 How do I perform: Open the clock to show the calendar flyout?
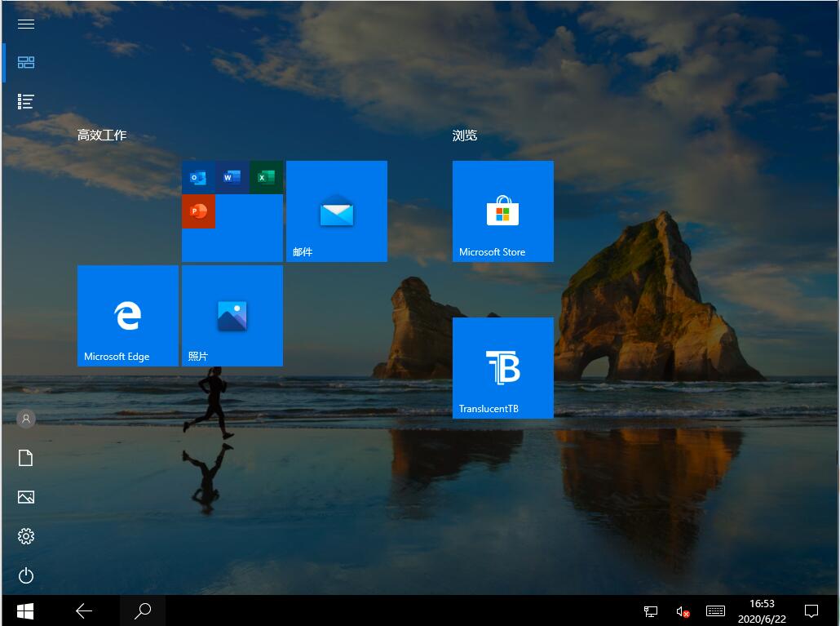(762, 610)
